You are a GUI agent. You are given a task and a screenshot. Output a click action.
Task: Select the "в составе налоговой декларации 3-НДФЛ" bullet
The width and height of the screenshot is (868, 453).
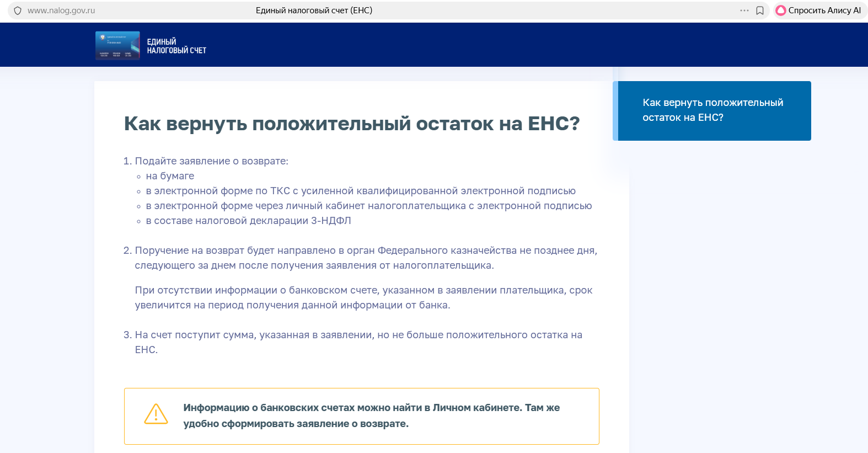pyautogui.click(x=248, y=221)
